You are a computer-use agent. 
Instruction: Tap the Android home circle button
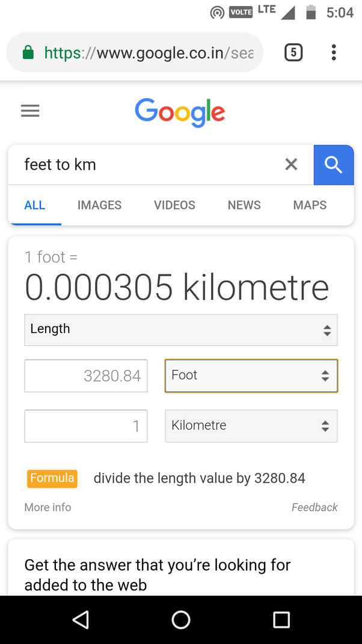click(x=181, y=619)
